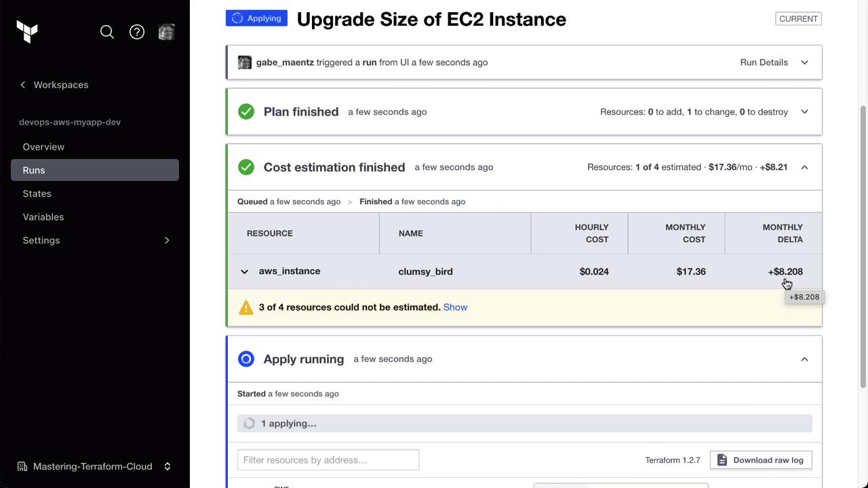Screen dimensions: 868x488
Task: Click the user avatar in sidebar
Action: click(167, 32)
